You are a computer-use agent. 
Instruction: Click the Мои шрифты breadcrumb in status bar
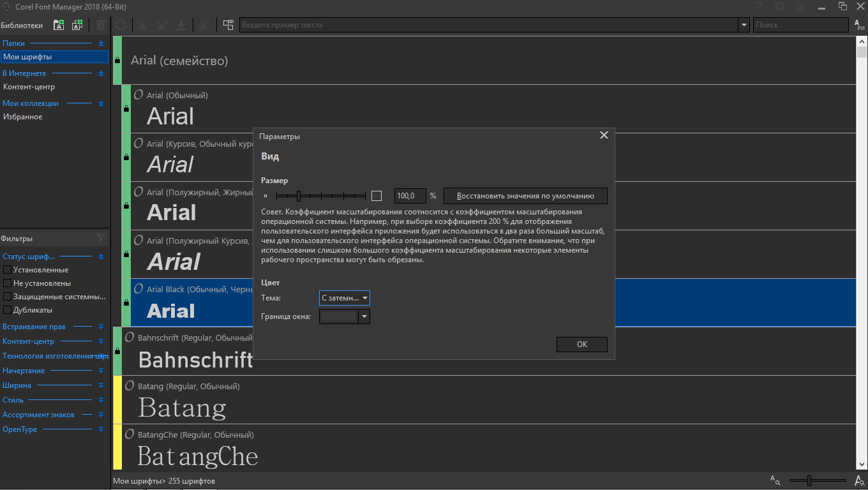click(137, 480)
